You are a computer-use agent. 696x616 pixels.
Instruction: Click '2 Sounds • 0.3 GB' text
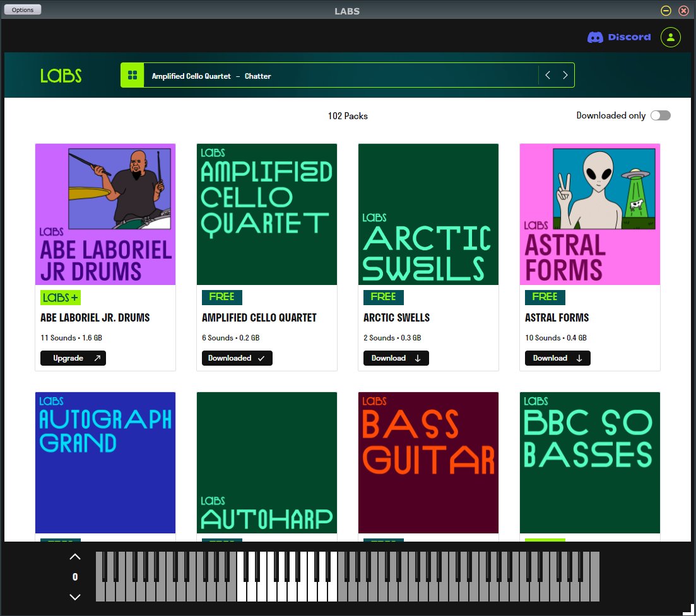[392, 338]
